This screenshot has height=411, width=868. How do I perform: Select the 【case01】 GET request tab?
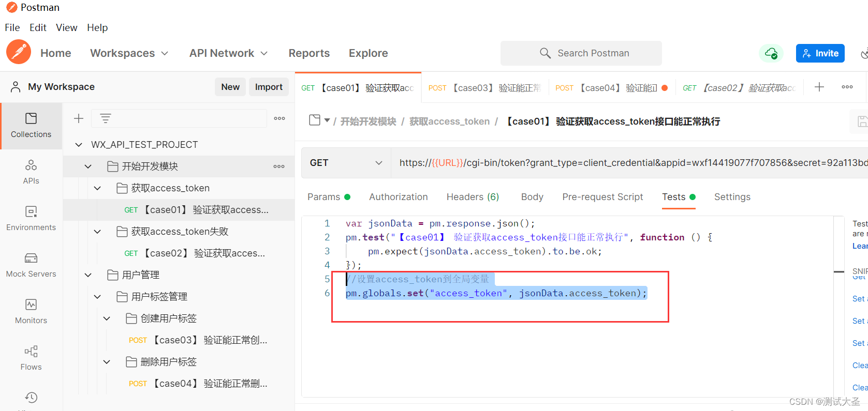[358, 88]
